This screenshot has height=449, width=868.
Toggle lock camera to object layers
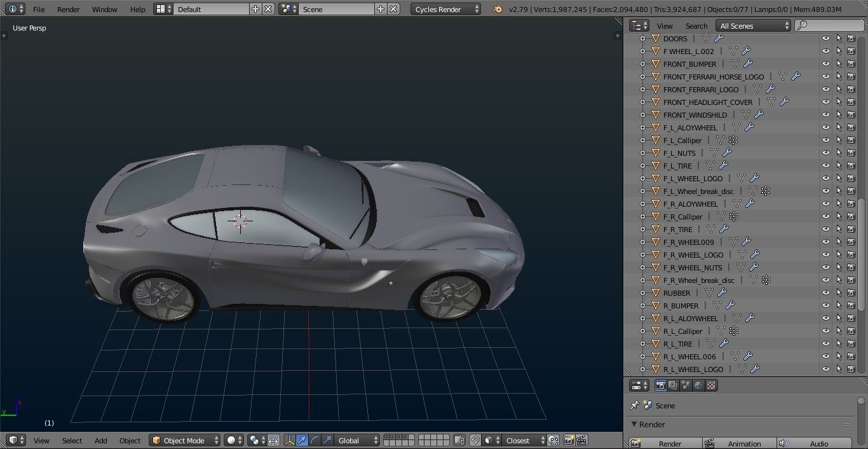pos(460,440)
